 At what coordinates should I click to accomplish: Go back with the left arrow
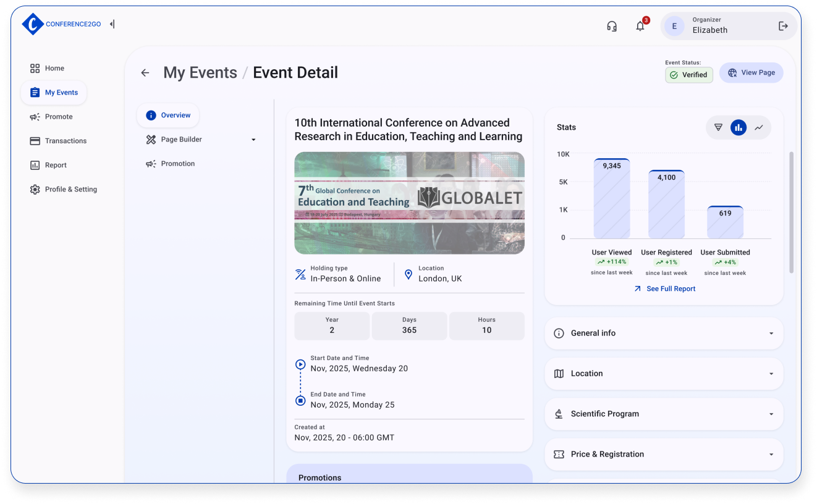pos(145,73)
